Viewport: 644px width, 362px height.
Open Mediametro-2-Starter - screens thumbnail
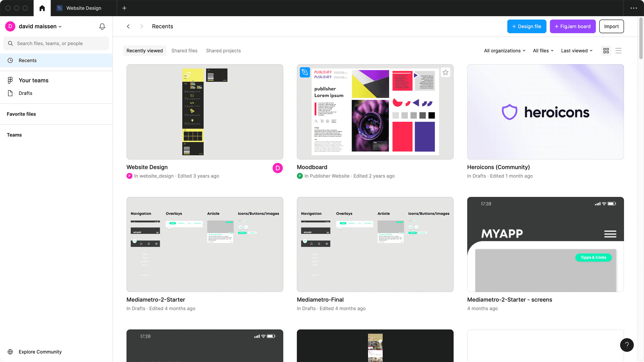[545, 244]
